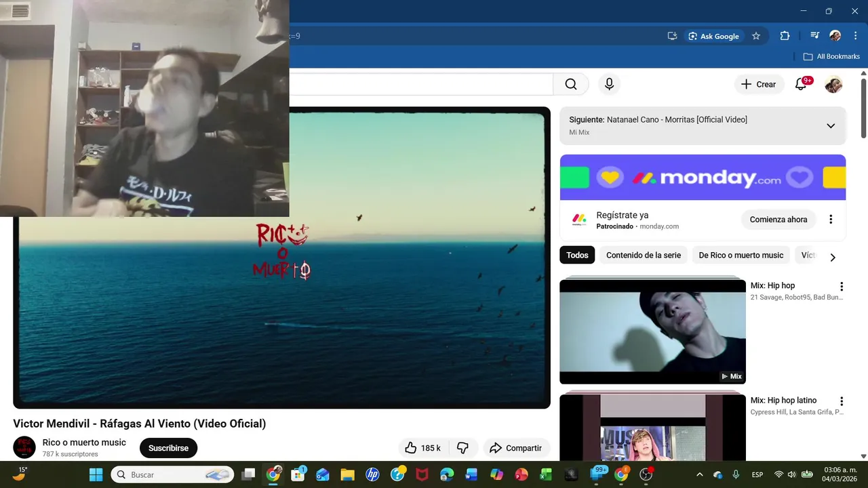Click the monday.com banner ad
The image size is (868, 488).
pos(703,178)
